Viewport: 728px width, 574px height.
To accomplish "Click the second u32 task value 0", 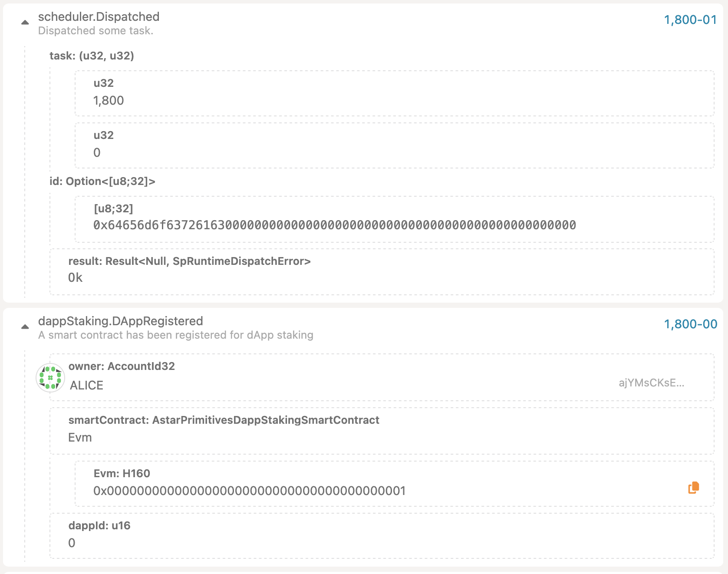I will click(97, 153).
